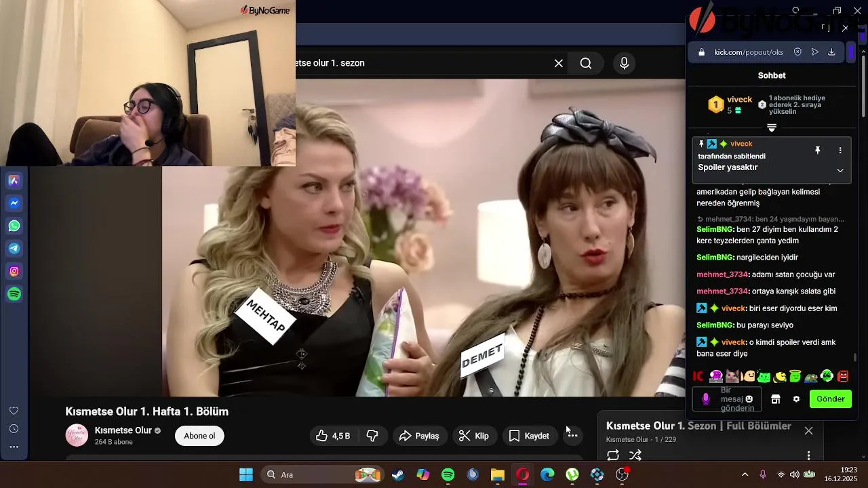Dislike the Kısmetse Olur video
Screen dimensions: 868x488
click(372, 436)
